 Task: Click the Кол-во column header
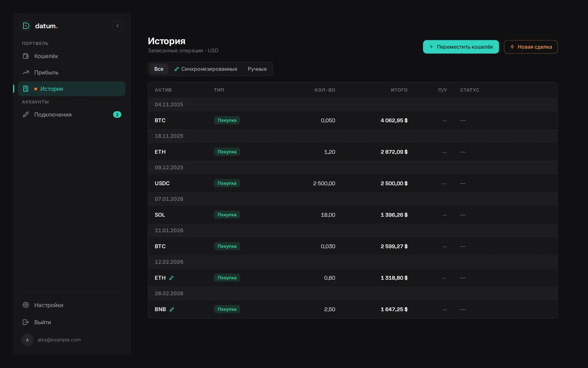(x=325, y=90)
